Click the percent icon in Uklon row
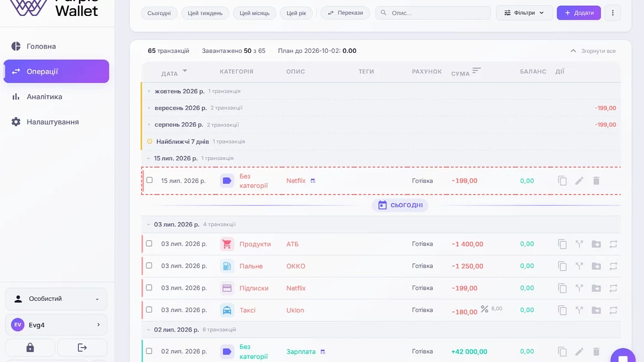 (485, 309)
